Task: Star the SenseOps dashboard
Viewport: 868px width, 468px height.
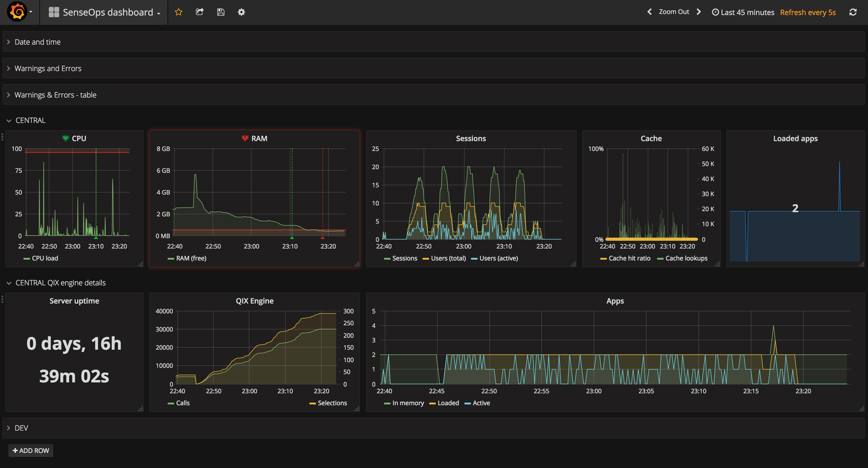Action: pos(179,12)
